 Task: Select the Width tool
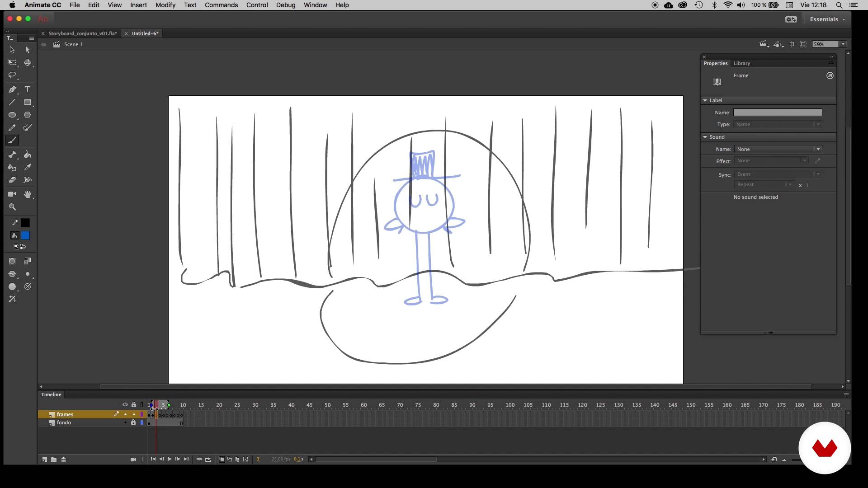tap(28, 180)
